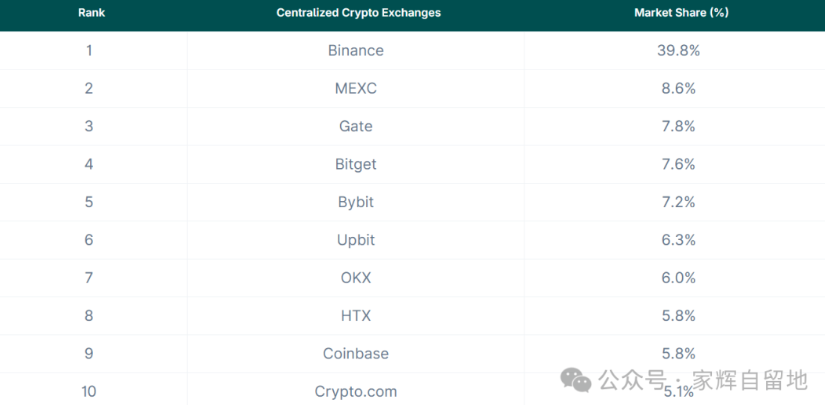Screen dimensions: 825x405
Task: Choose the Bybit exchange name
Action: pyautogui.click(x=355, y=202)
